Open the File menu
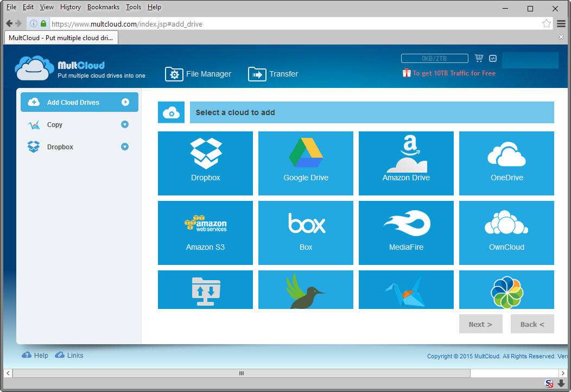The image size is (571, 392). point(11,7)
